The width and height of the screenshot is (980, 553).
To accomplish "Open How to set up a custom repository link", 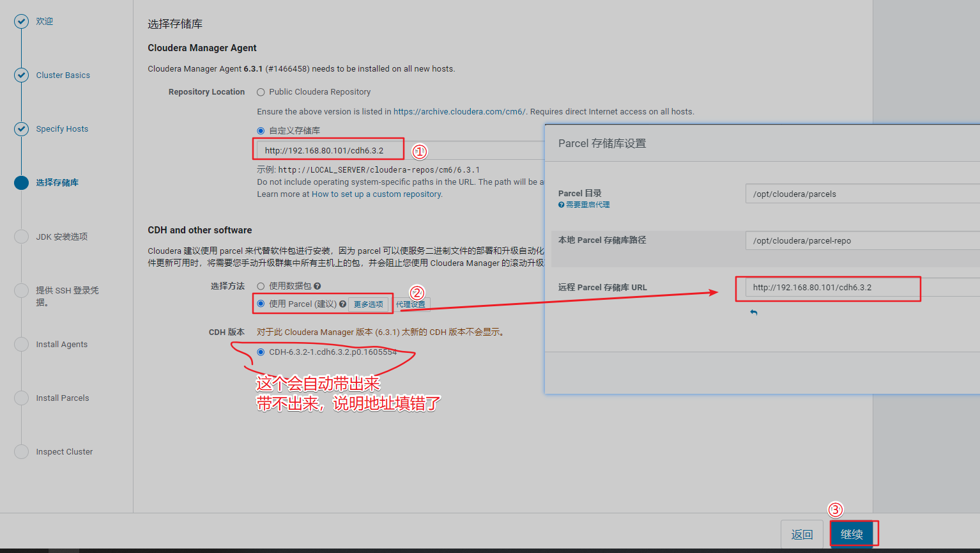I will (x=377, y=194).
